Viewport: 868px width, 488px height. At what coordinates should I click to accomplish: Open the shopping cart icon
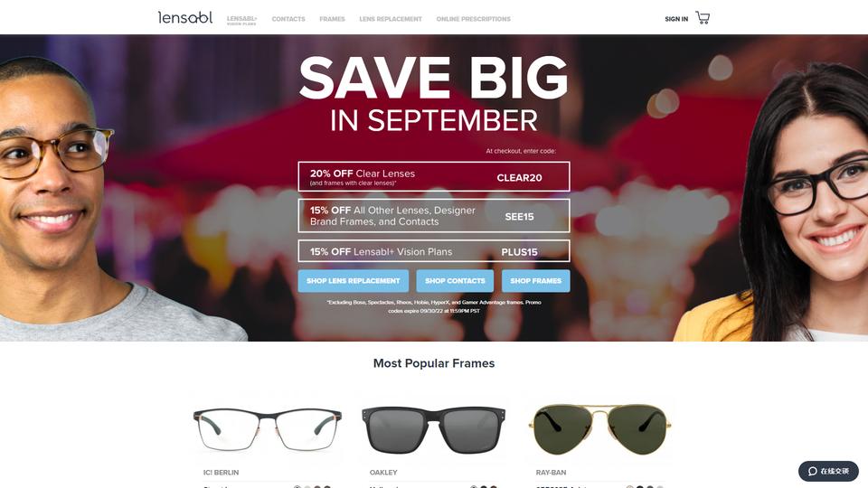point(703,18)
